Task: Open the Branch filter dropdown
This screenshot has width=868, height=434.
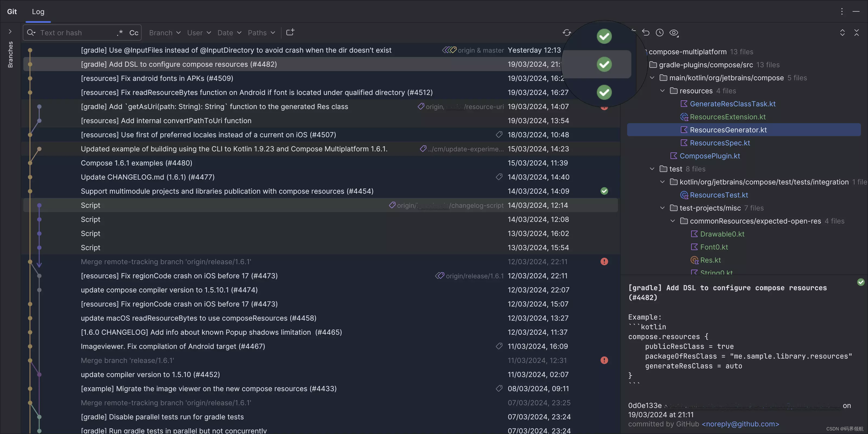Action: pos(165,33)
